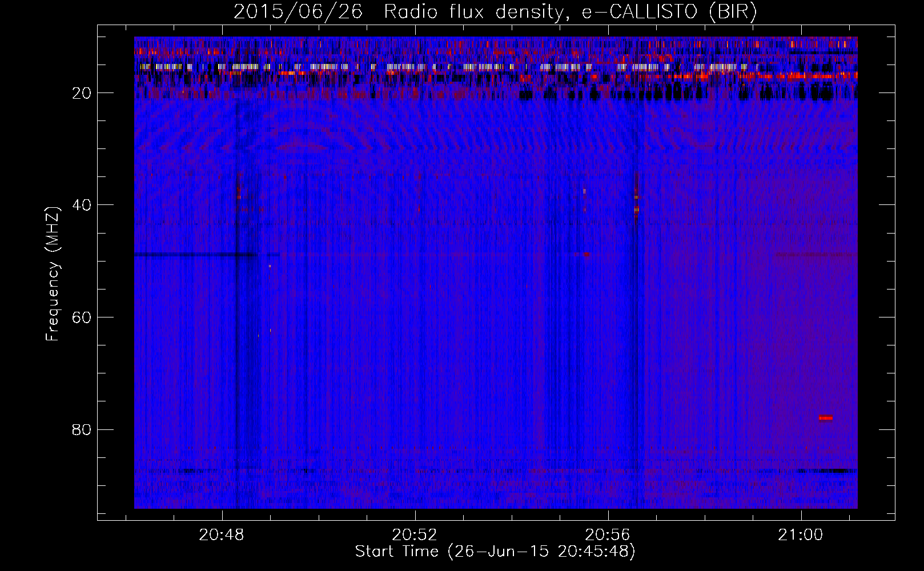Click the frequency tick label 40
Viewport: 924px width, 571px height.
(82, 205)
